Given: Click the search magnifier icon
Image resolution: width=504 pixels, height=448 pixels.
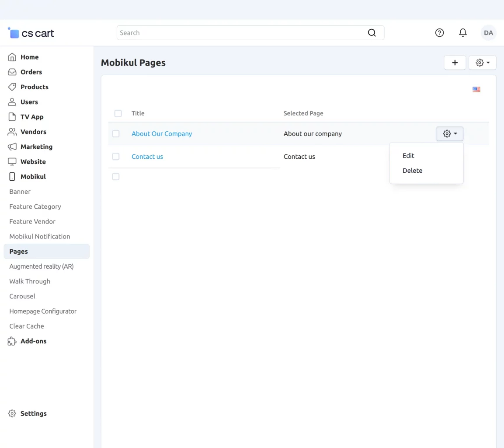Looking at the screenshot, I should click(372, 33).
